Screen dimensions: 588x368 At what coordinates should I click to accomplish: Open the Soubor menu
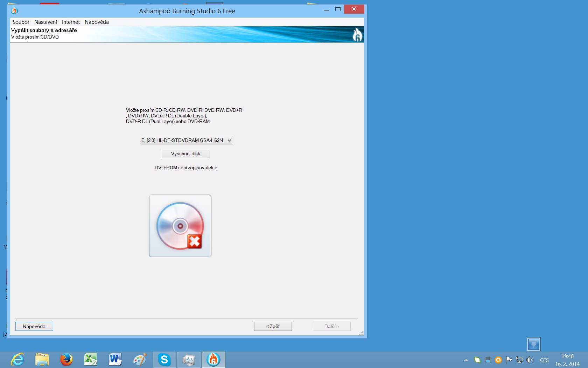(21, 22)
